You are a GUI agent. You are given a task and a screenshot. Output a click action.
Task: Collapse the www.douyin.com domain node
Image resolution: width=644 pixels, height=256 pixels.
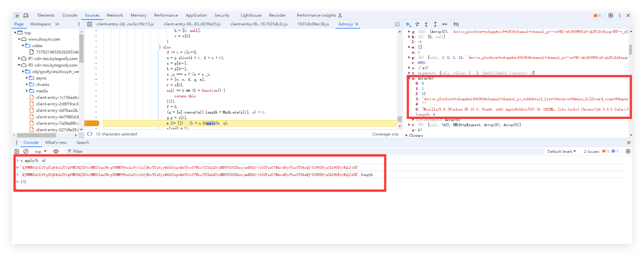(19, 39)
